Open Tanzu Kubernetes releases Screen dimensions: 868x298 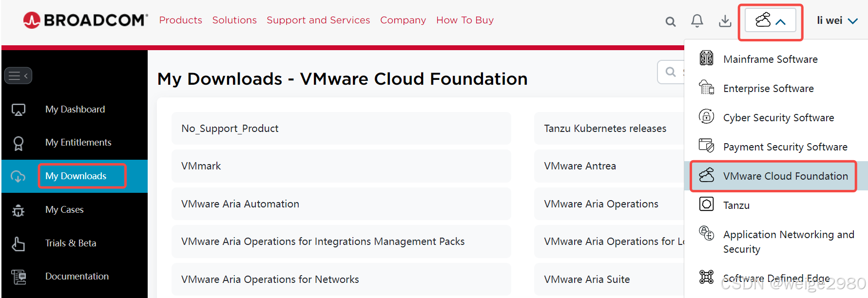tap(609, 128)
